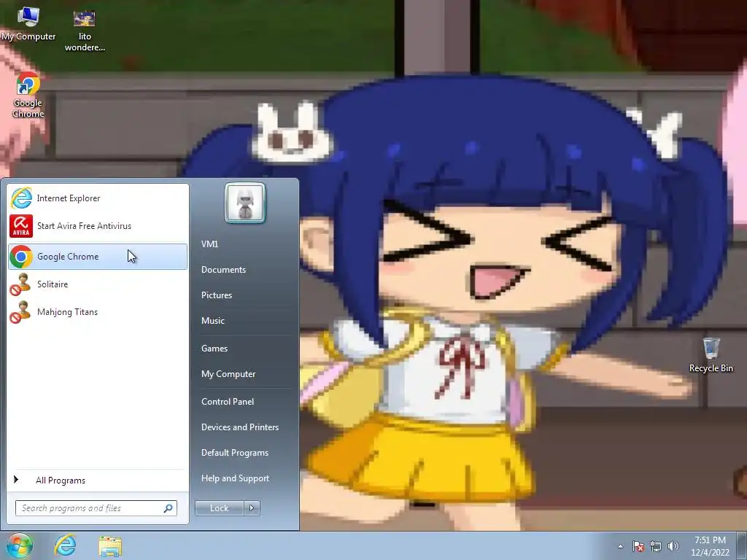Click Internet Explorer icon in Start menu
Viewport: 747px width, 560px height.
(x=21, y=198)
